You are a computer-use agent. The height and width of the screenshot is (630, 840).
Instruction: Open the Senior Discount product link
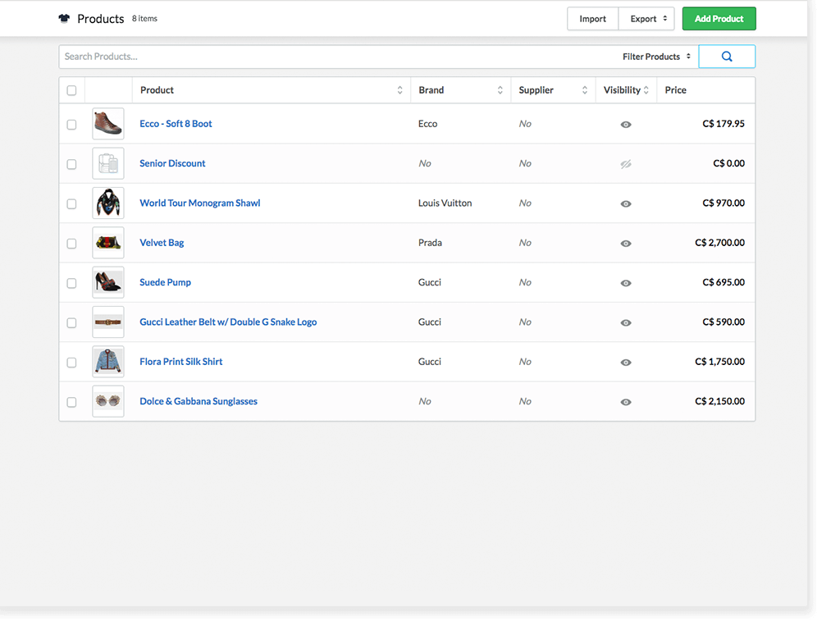tap(172, 163)
